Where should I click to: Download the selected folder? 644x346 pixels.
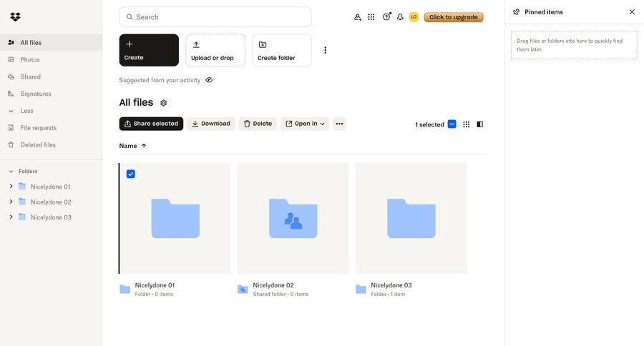(x=211, y=124)
